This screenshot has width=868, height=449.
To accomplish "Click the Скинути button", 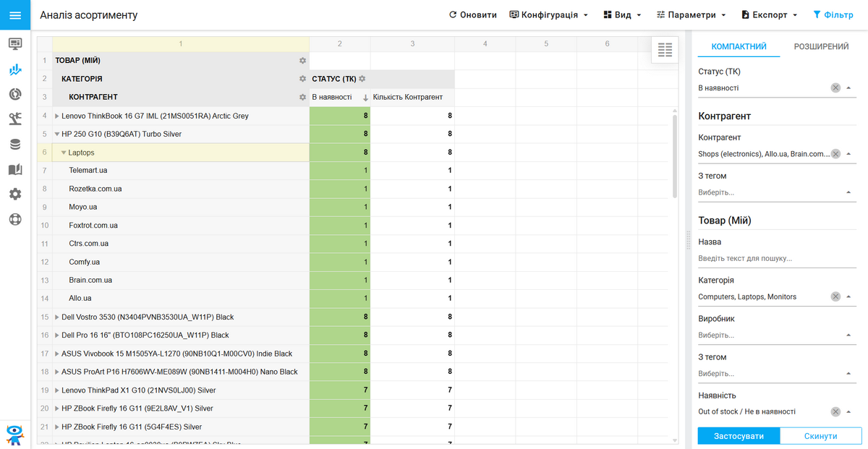I will tap(822, 436).
